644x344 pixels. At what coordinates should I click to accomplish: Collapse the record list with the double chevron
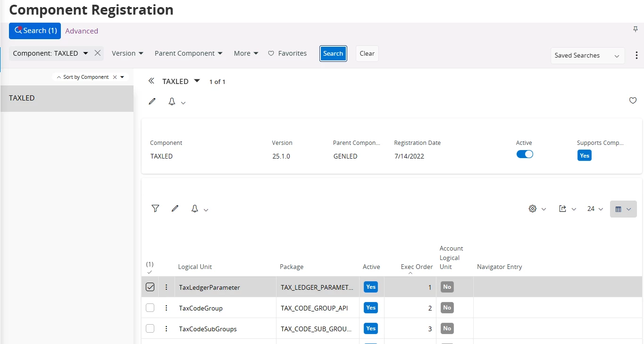click(x=151, y=81)
